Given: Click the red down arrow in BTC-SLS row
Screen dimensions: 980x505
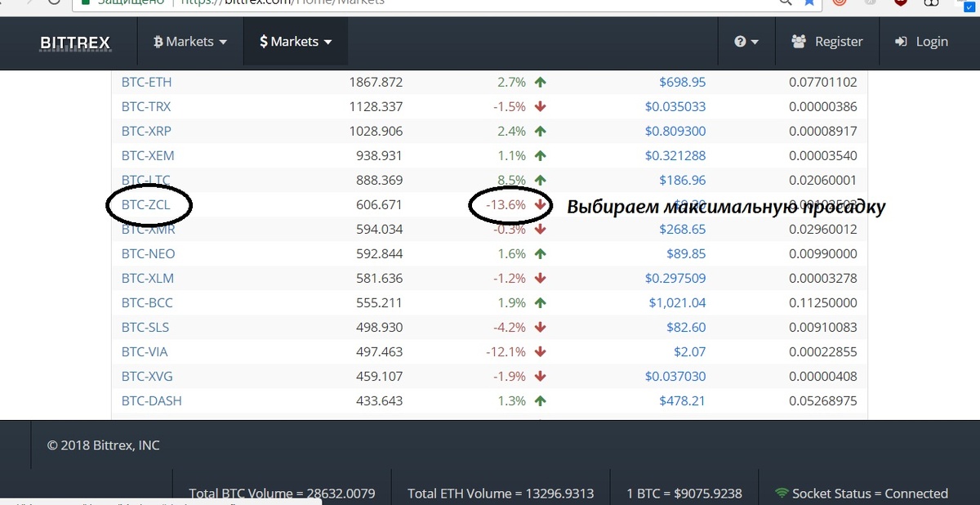Looking at the screenshot, I should [x=540, y=328].
